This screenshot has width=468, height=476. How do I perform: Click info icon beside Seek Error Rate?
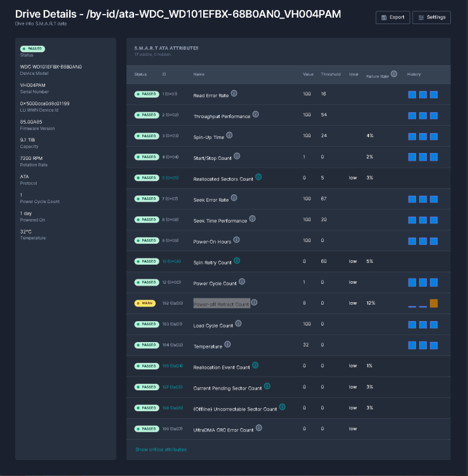234,197
